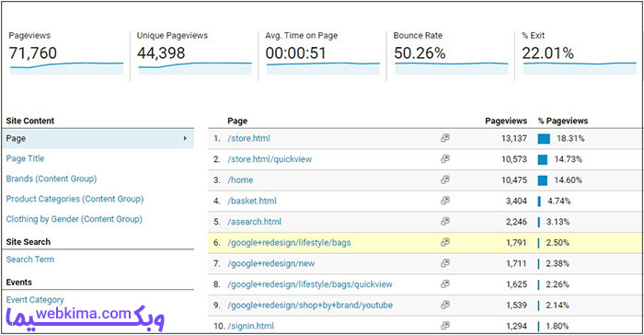Click pageviews value 1,791
Viewport: 644px width, 335px height.
516,243
